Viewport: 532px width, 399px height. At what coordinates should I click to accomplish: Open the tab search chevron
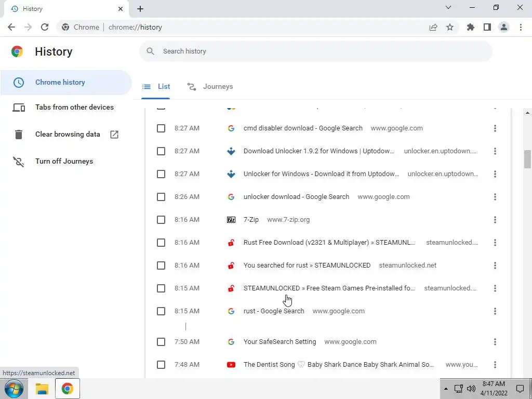pyautogui.click(x=448, y=7)
